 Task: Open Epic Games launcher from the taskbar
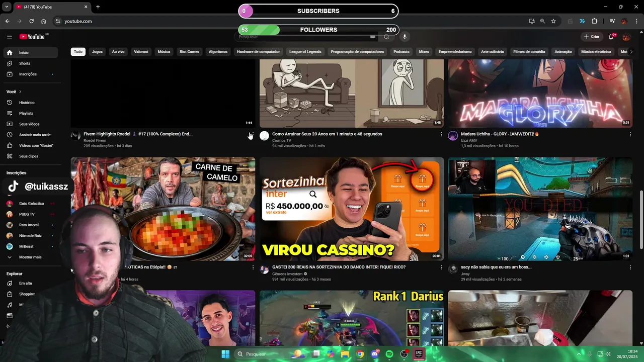pos(419,354)
